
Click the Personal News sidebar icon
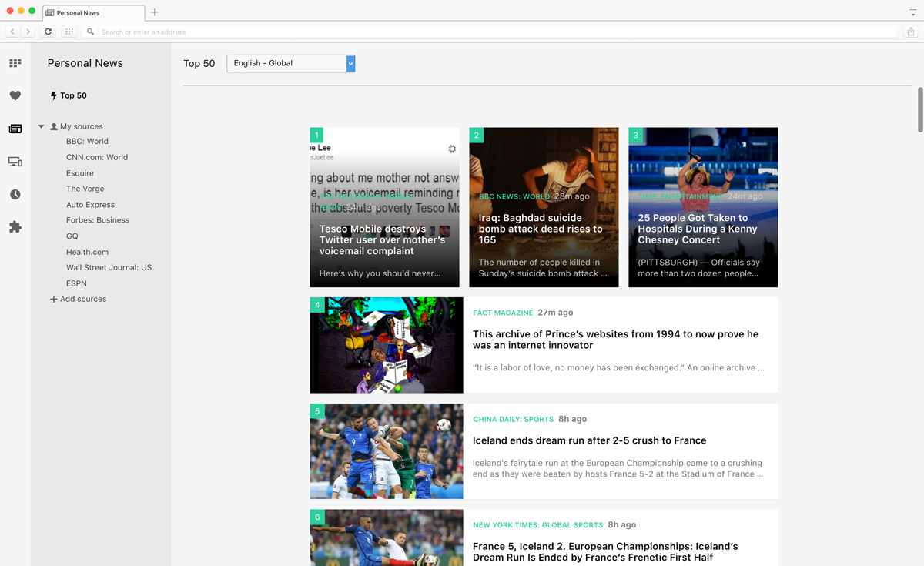point(15,129)
